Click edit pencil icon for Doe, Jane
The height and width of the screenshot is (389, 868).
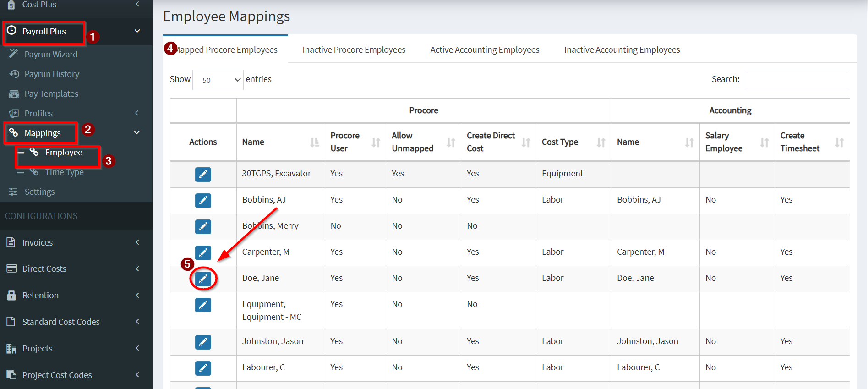[203, 279]
